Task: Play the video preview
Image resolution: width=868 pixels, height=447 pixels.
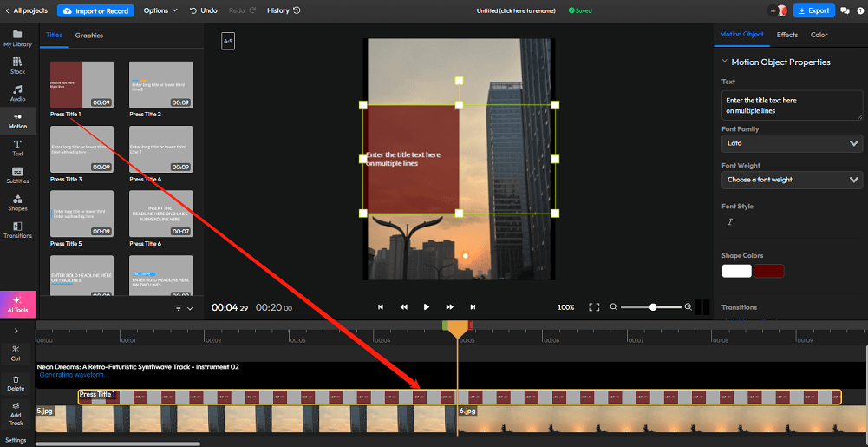Action: tap(426, 307)
